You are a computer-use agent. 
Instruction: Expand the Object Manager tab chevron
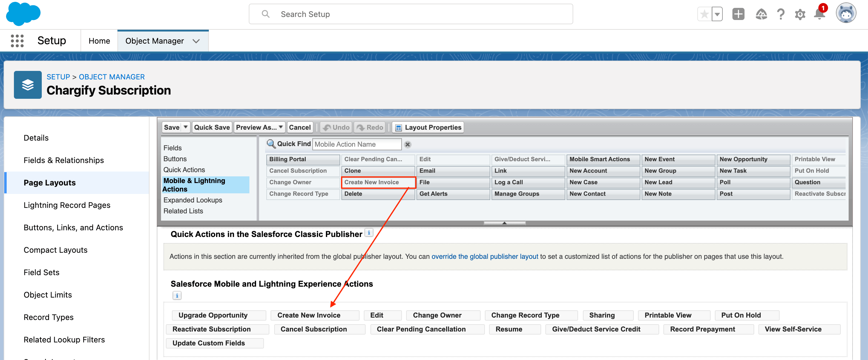tap(196, 41)
